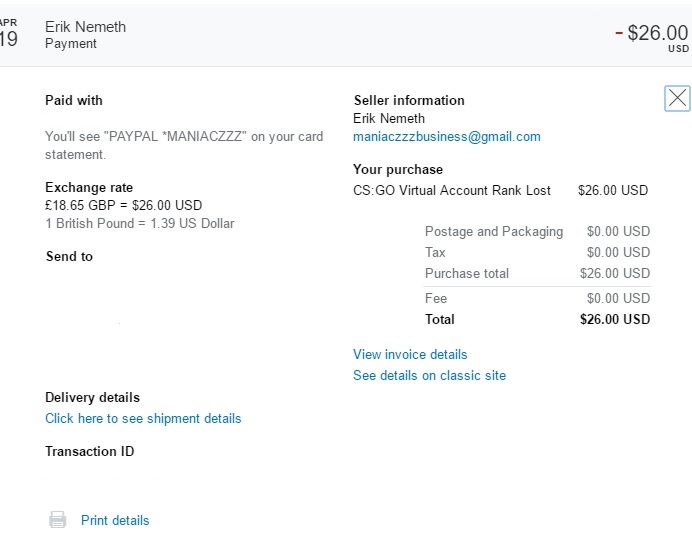Select the Erik Nemeth payment header row
The height and width of the screenshot is (546, 692).
click(346, 35)
